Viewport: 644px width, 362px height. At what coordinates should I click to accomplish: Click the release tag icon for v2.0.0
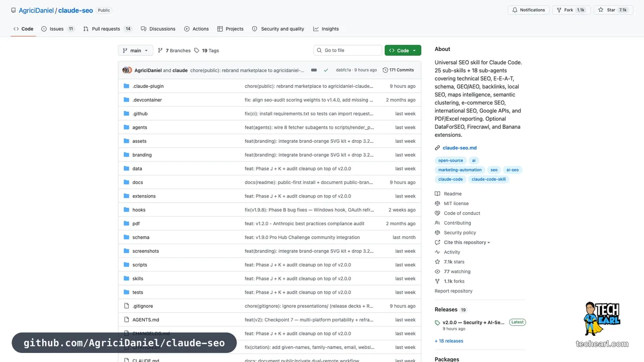pyautogui.click(x=437, y=322)
